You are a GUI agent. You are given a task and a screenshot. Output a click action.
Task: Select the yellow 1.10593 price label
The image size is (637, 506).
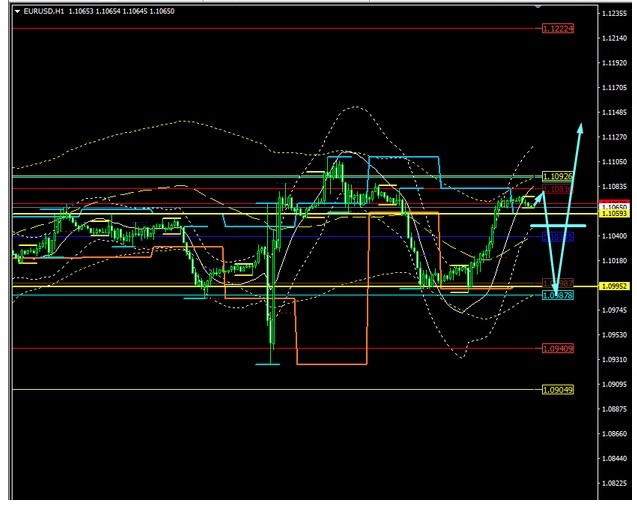[x=612, y=214]
